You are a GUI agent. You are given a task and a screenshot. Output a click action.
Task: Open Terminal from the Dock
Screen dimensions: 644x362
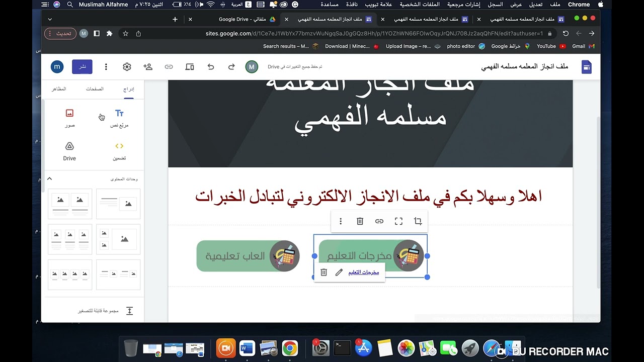(x=342, y=348)
